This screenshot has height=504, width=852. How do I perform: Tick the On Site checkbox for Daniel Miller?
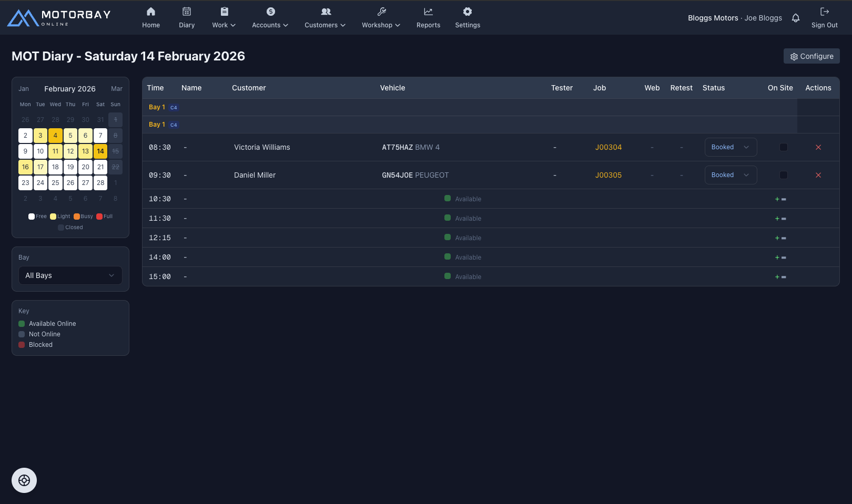click(x=784, y=175)
